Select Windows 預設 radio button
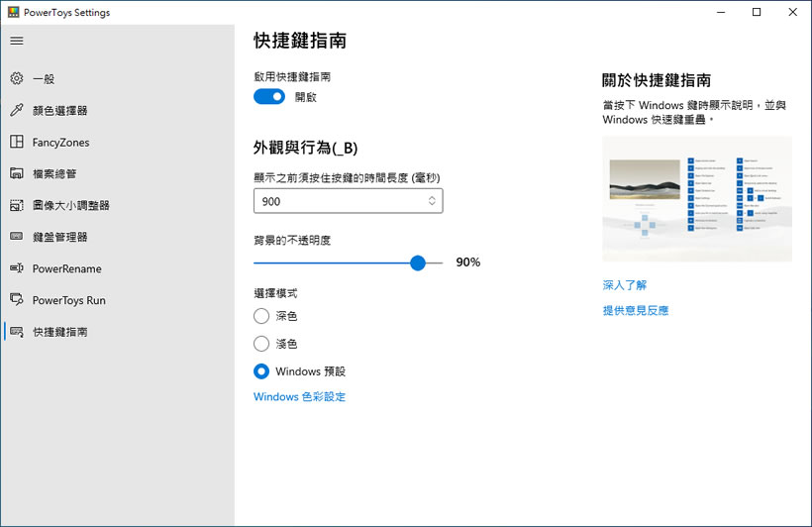This screenshot has width=812, height=527. pyautogui.click(x=261, y=371)
